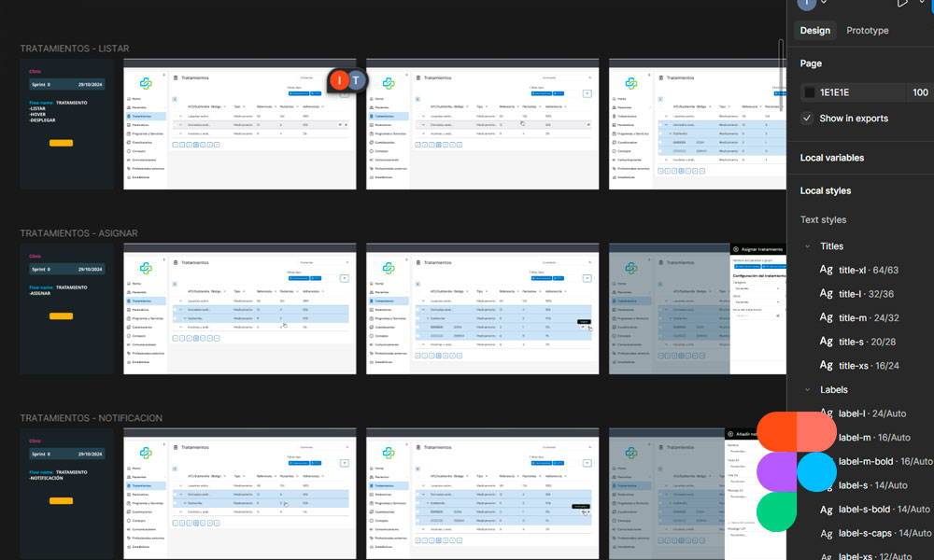
Task: Collapse the Titles style group
Action: pyautogui.click(x=808, y=246)
